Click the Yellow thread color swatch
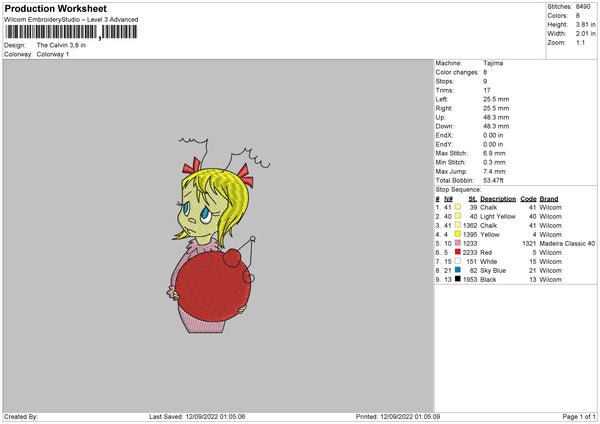Image resolution: width=600 pixels, height=424 pixels. coord(458,234)
